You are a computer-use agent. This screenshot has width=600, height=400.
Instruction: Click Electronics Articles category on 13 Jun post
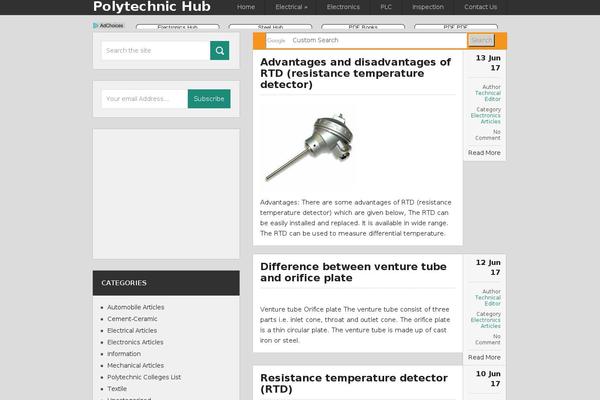tap(486, 118)
